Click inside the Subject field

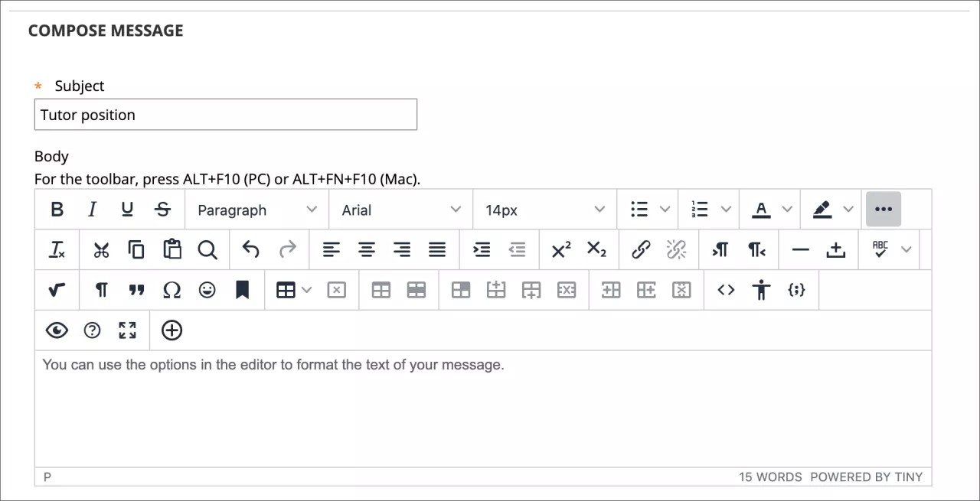pyautogui.click(x=225, y=115)
